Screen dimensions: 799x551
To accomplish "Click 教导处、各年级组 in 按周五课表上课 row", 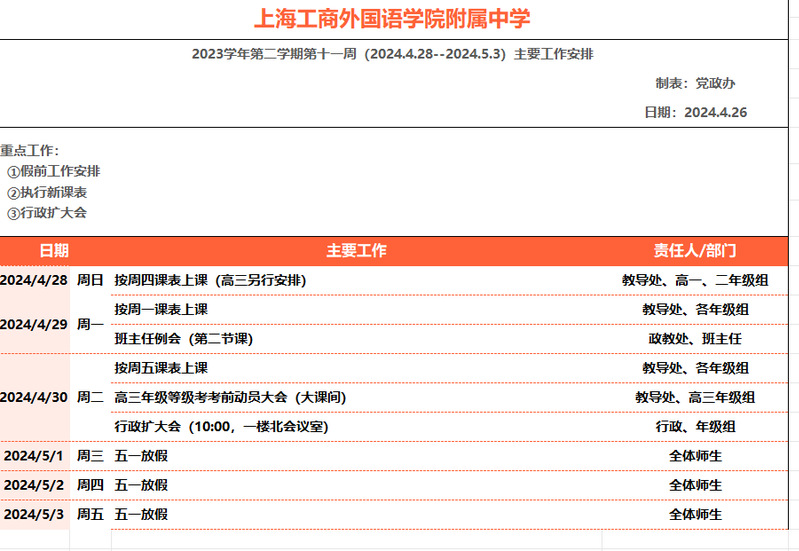I will (695, 368).
